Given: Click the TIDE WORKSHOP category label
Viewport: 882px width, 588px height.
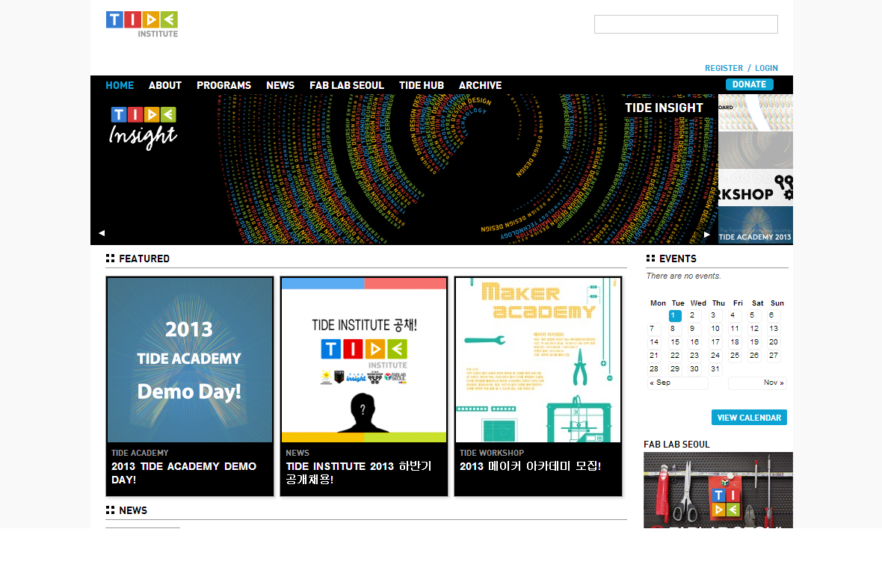Looking at the screenshot, I should click(492, 453).
